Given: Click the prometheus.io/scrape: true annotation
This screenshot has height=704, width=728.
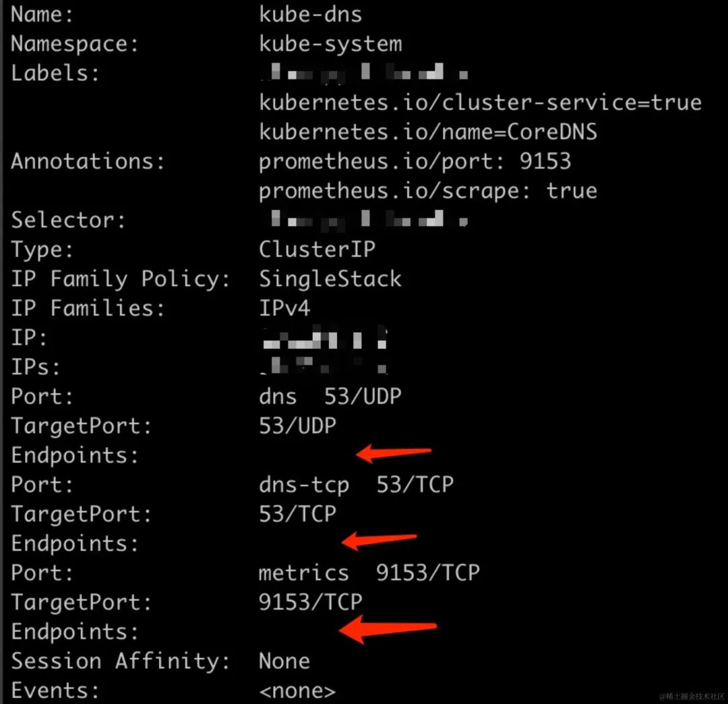Looking at the screenshot, I should [x=428, y=192].
